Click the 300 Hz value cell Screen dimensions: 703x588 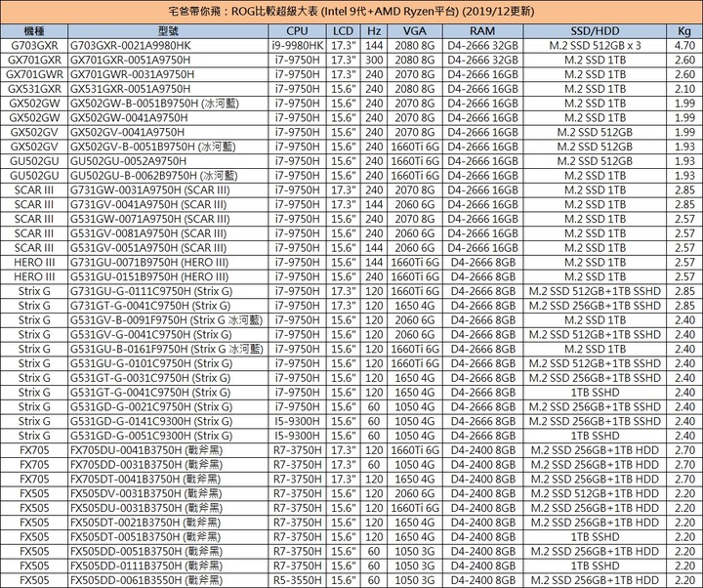click(x=374, y=61)
